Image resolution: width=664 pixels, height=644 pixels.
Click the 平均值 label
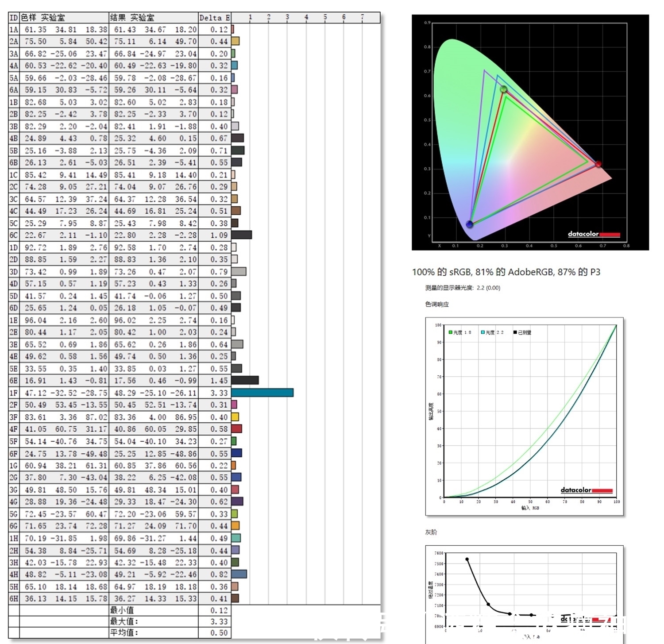tap(124, 632)
